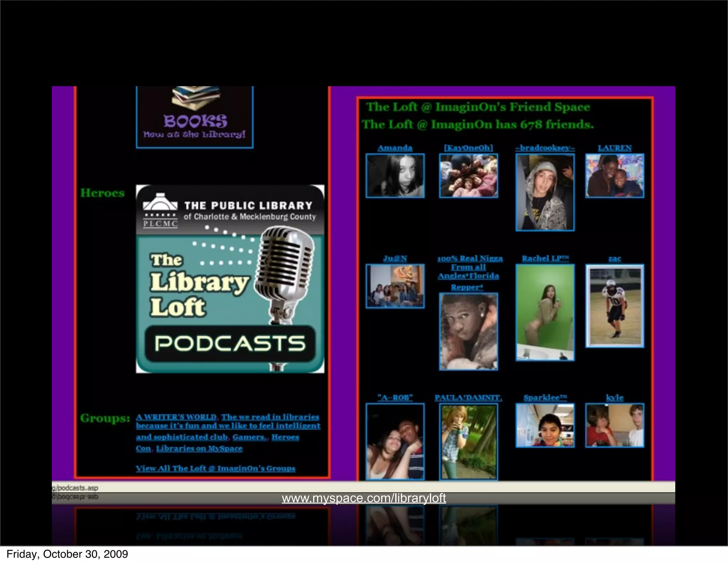This screenshot has width=728, height=564.
Task: Click kyle's friend thumbnail
Action: tap(614, 425)
